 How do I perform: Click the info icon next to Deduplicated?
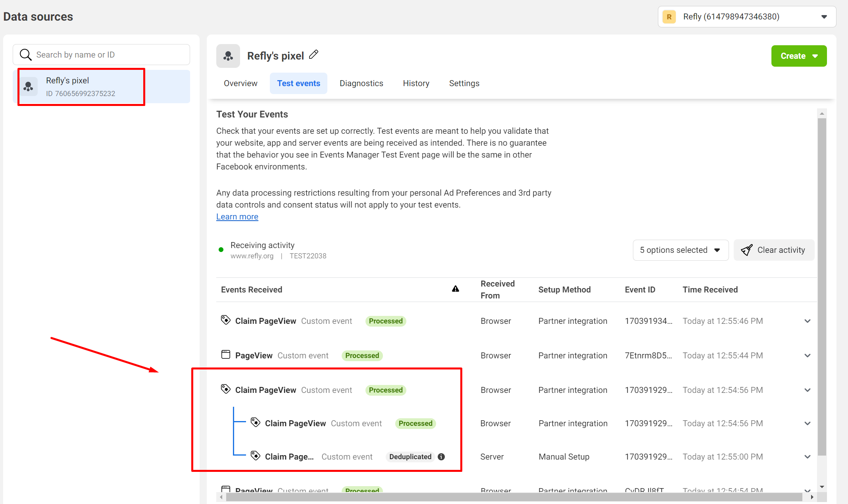tap(441, 457)
